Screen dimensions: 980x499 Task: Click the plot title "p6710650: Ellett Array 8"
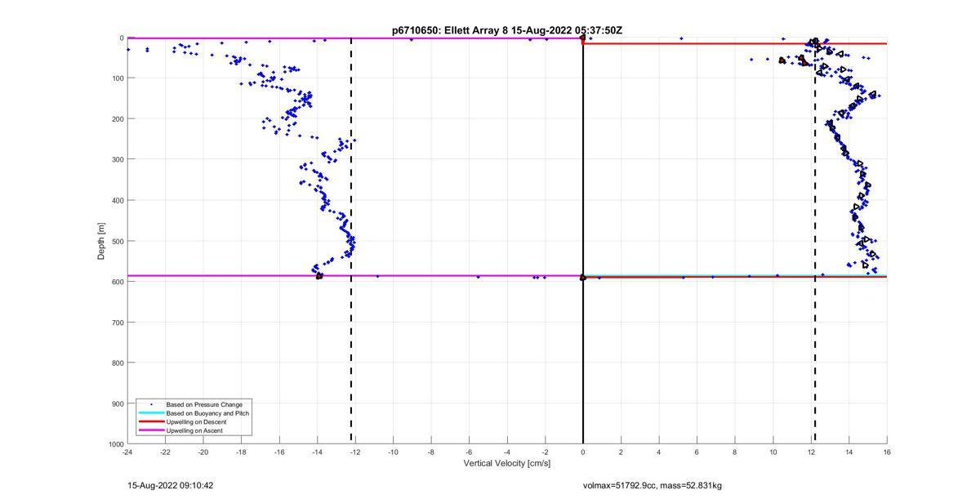450,30
